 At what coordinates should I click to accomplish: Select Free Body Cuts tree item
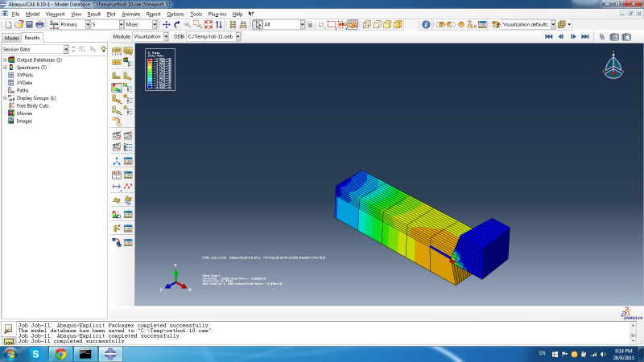32,105
